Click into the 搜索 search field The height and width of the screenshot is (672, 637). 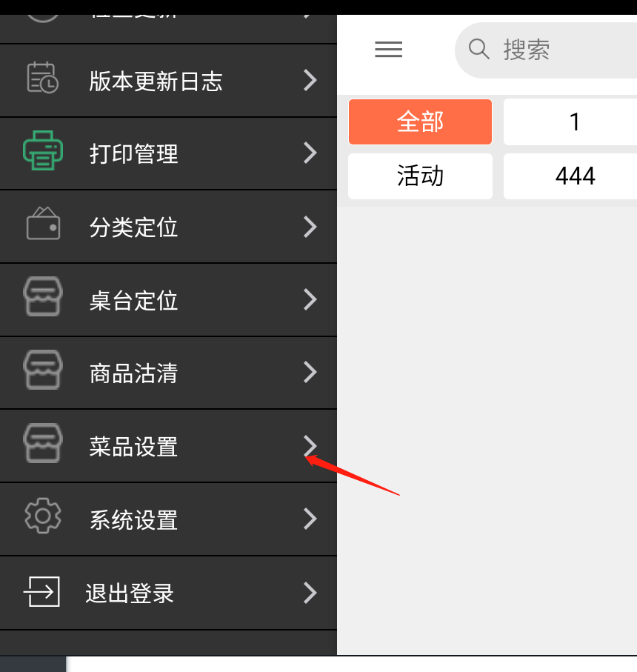[546, 50]
